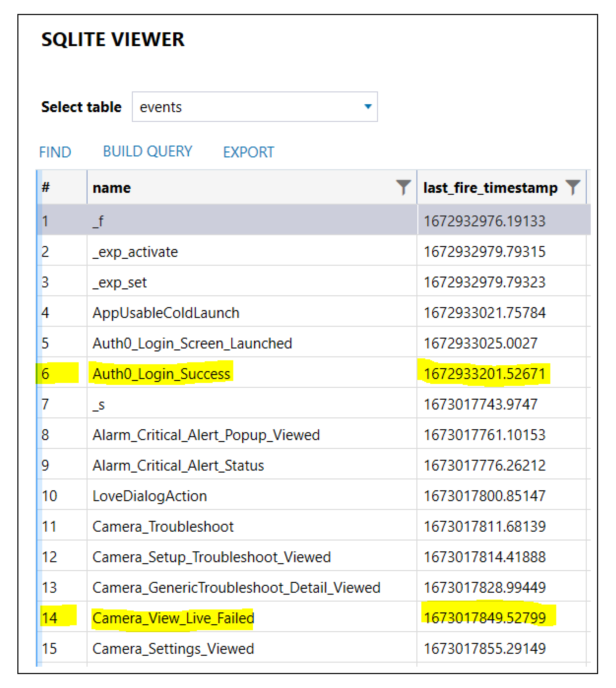Select the Alarm_Critical_Alert_Status row
Screen dimensions: 616x688
(178, 466)
